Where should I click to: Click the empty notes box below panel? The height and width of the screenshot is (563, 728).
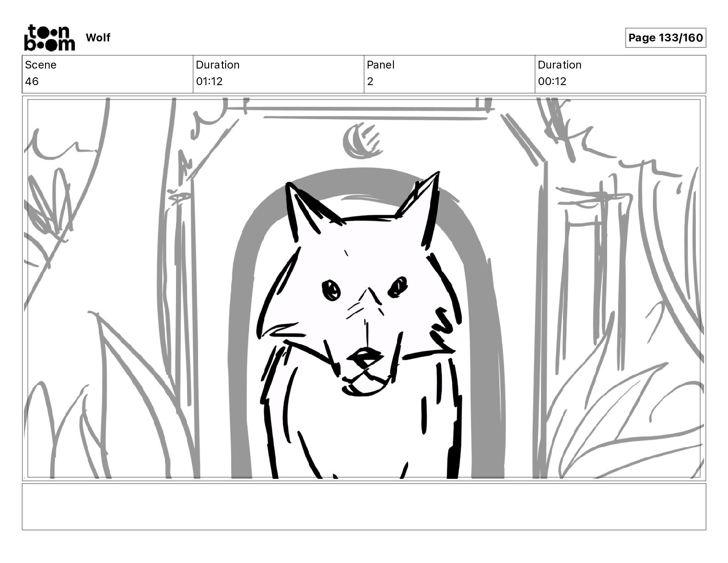[364, 506]
